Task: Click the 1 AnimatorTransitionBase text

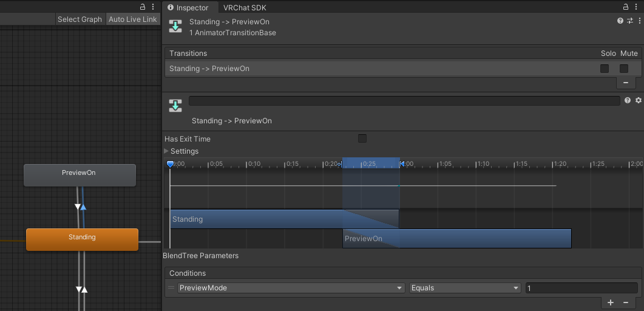Action: point(232,33)
